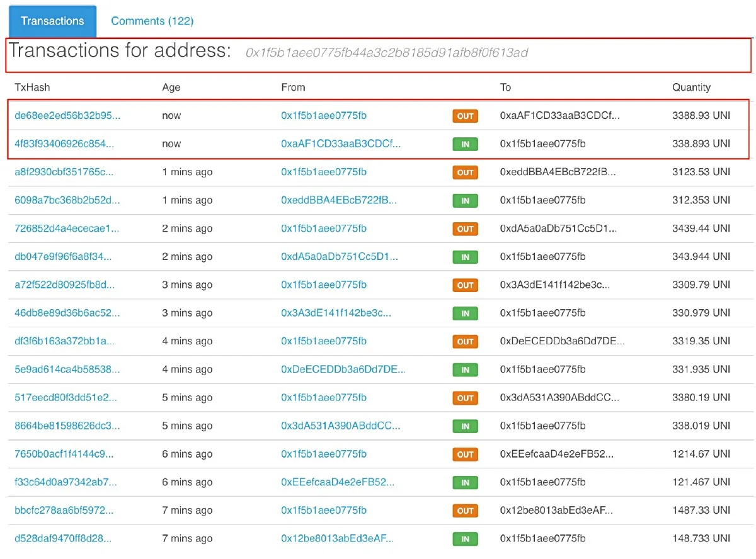Click the OUT badge on transaction de68ee2ed56b32b95
This screenshot has width=756, height=559.
click(x=465, y=115)
